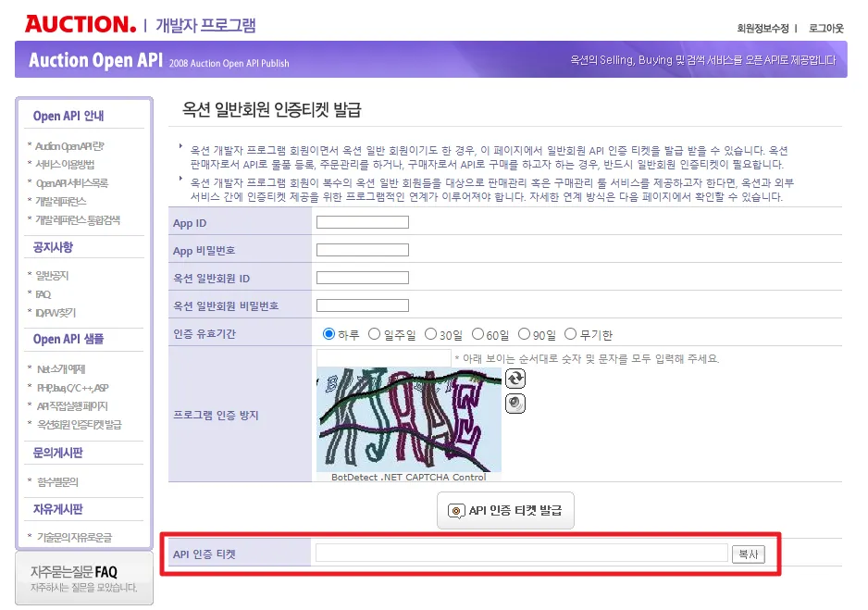Focus the App 비밀번호 input field
The width and height of the screenshot is (868, 610).
click(363, 250)
